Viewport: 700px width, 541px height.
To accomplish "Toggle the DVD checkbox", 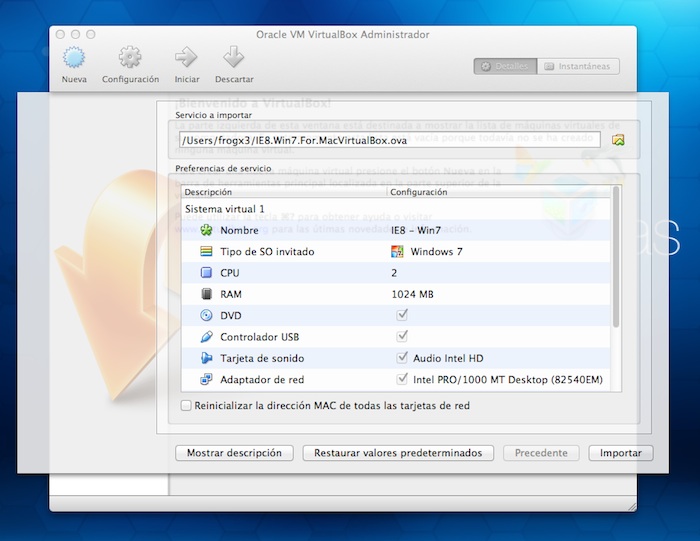I will coord(402,316).
